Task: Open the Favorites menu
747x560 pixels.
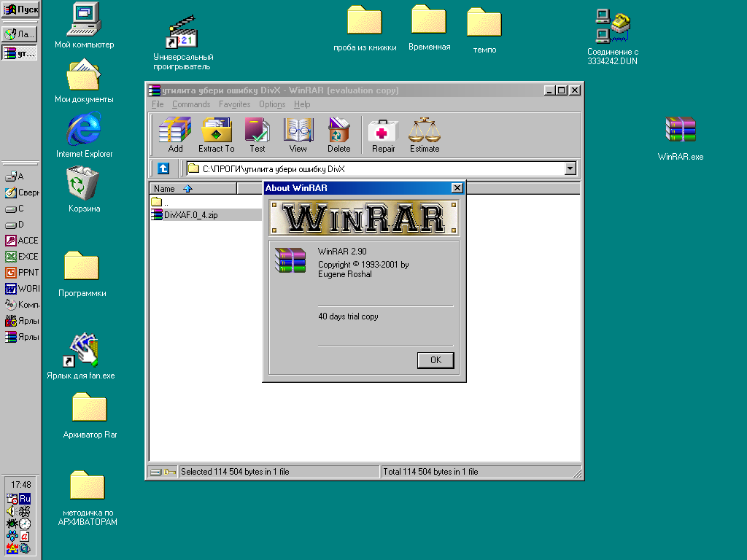Action: pyautogui.click(x=234, y=104)
